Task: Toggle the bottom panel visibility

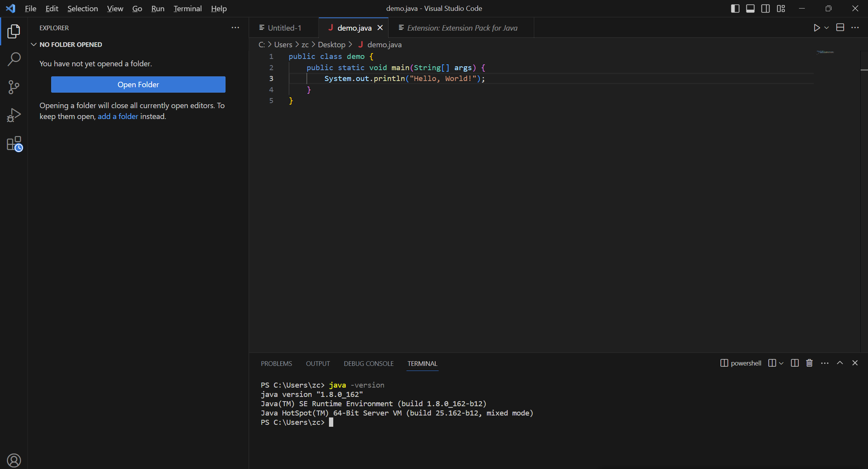Action: point(750,9)
